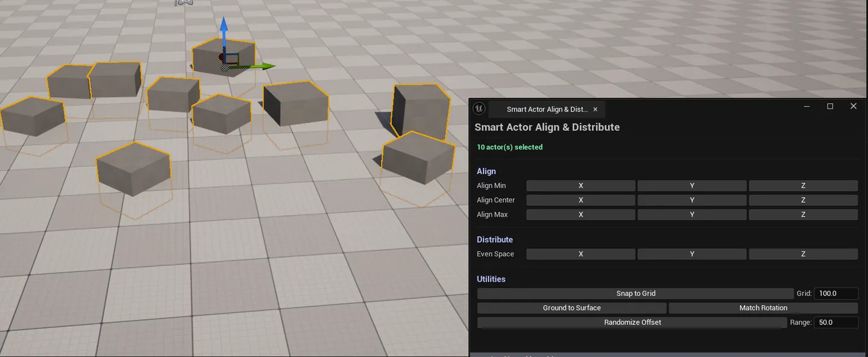The image size is (868, 357).
Task: Close the Smart Actor Align window
Action: 853,106
